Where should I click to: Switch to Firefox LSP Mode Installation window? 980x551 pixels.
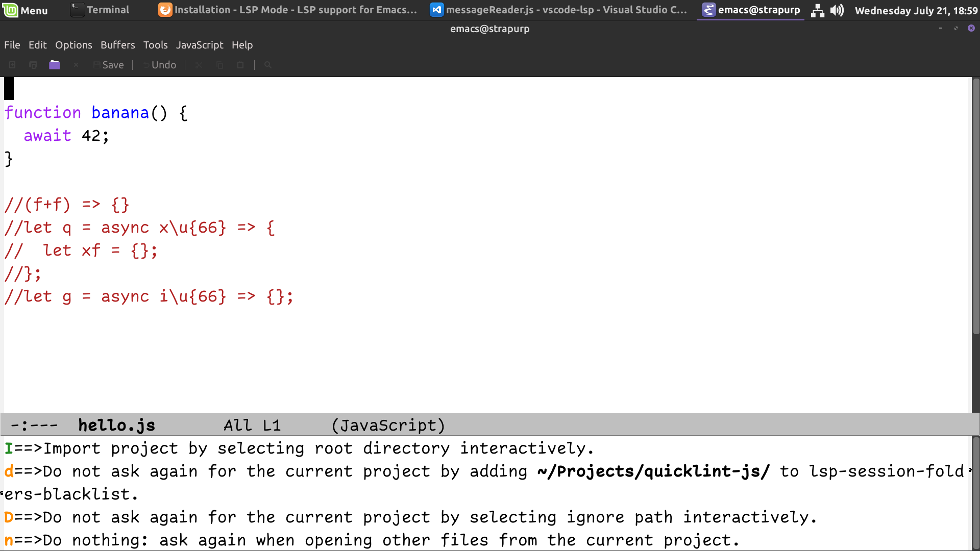pyautogui.click(x=288, y=10)
